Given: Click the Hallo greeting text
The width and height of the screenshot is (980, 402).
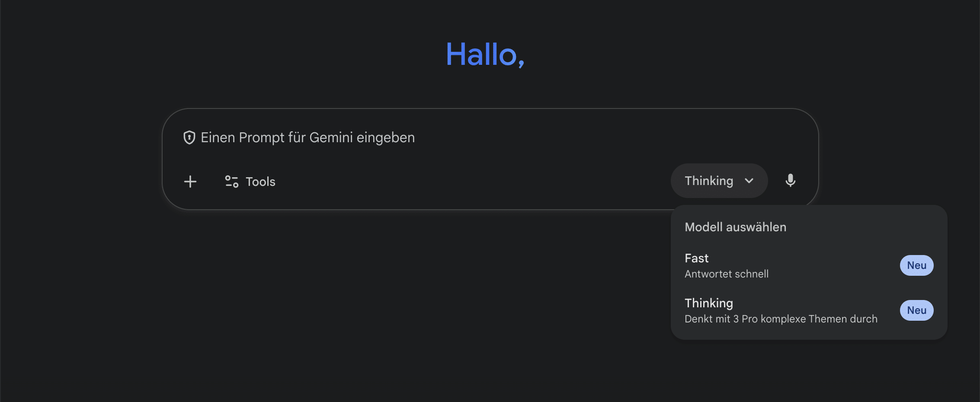Looking at the screenshot, I should pos(485,54).
